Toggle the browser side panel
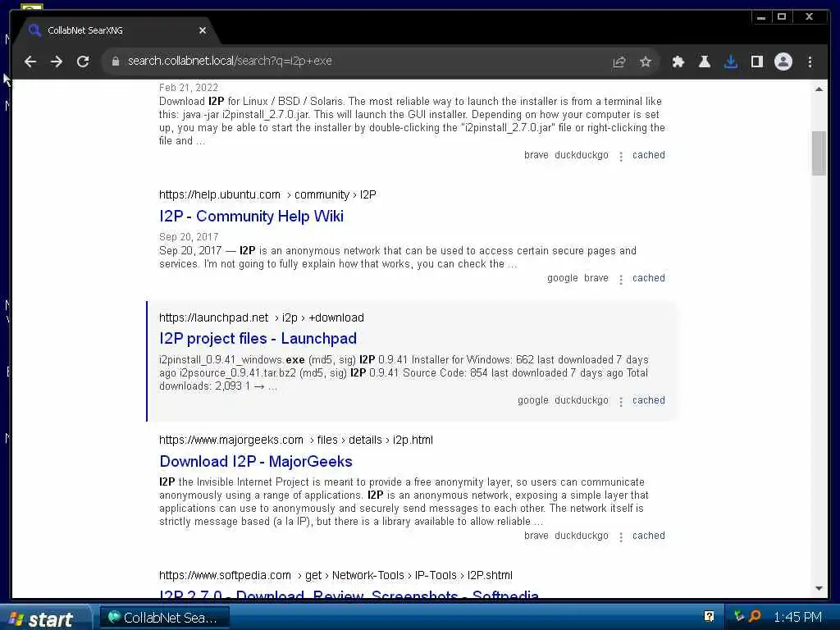Screen dimensions: 840x630 [x=757, y=62]
